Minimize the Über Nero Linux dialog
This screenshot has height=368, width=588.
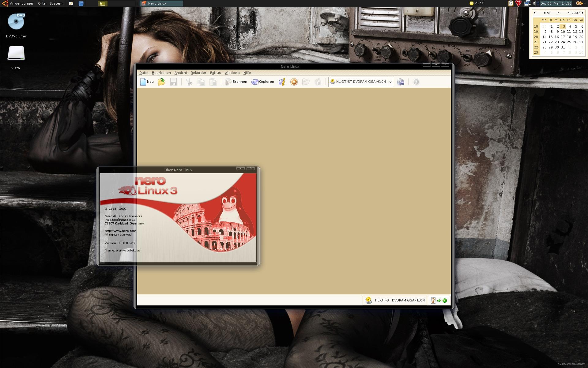(240, 168)
